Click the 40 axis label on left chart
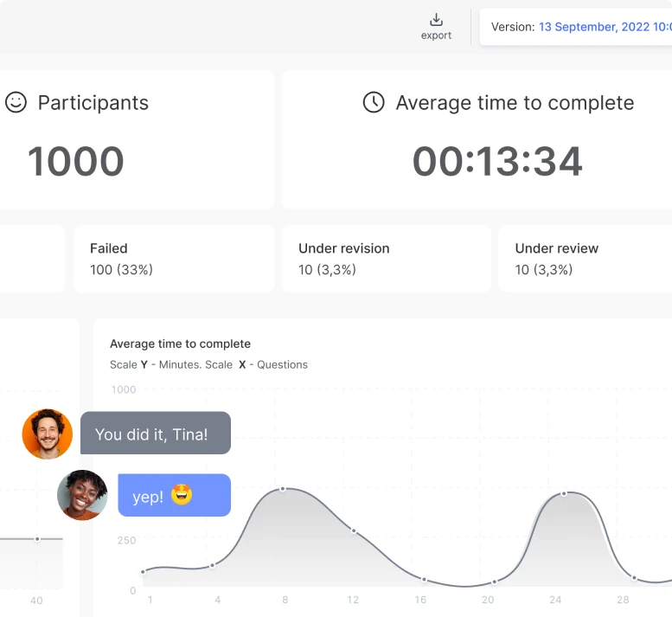672x617 pixels. [36, 601]
